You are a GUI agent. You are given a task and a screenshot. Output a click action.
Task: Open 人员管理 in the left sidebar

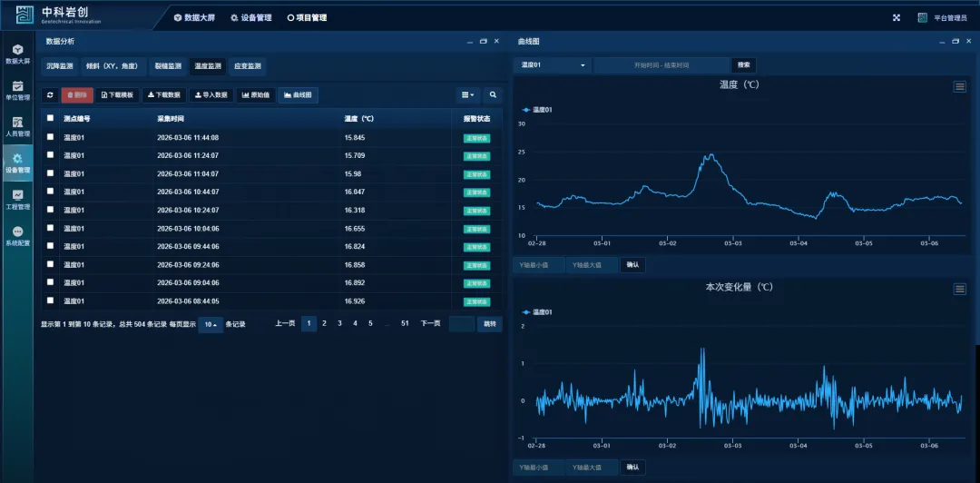pyautogui.click(x=17, y=126)
